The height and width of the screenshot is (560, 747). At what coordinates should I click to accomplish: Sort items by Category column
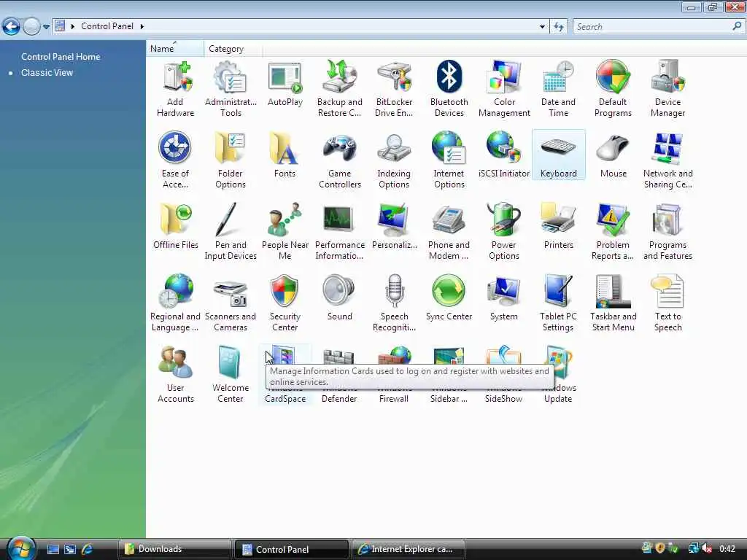tap(233, 49)
